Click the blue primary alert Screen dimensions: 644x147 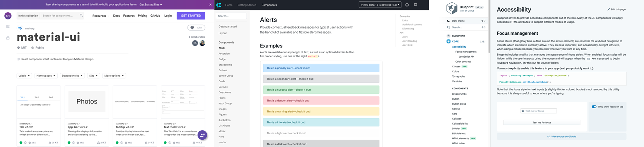321,68
